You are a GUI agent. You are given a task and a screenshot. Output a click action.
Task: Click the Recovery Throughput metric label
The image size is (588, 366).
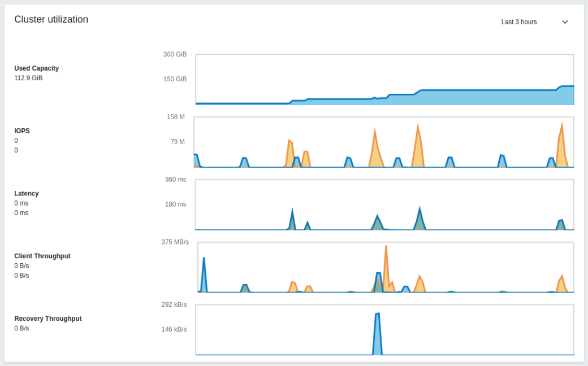(47, 319)
